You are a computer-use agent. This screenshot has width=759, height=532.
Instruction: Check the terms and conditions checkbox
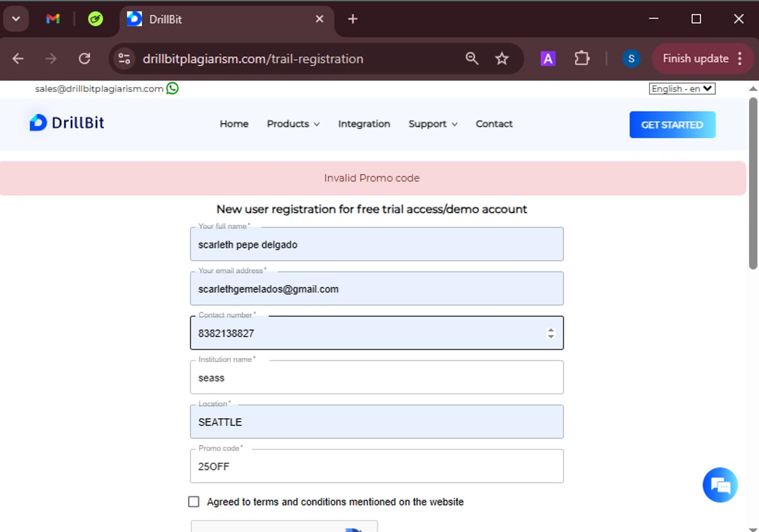pyautogui.click(x=194, y=502)
